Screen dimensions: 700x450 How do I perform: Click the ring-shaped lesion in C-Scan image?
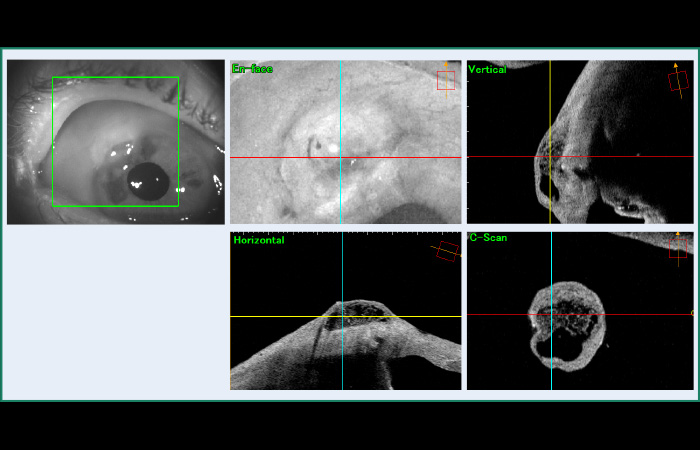point(567,326)
